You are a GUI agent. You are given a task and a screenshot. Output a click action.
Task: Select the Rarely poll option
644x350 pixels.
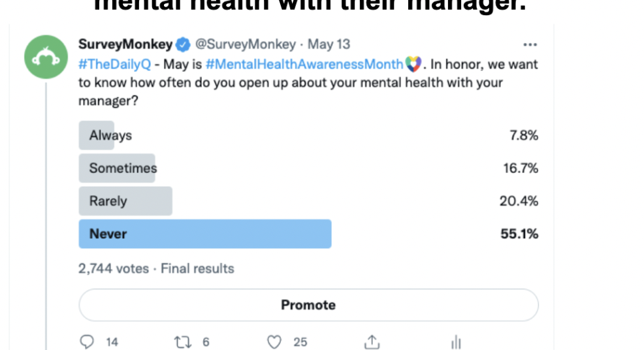[x=308, y=201]
